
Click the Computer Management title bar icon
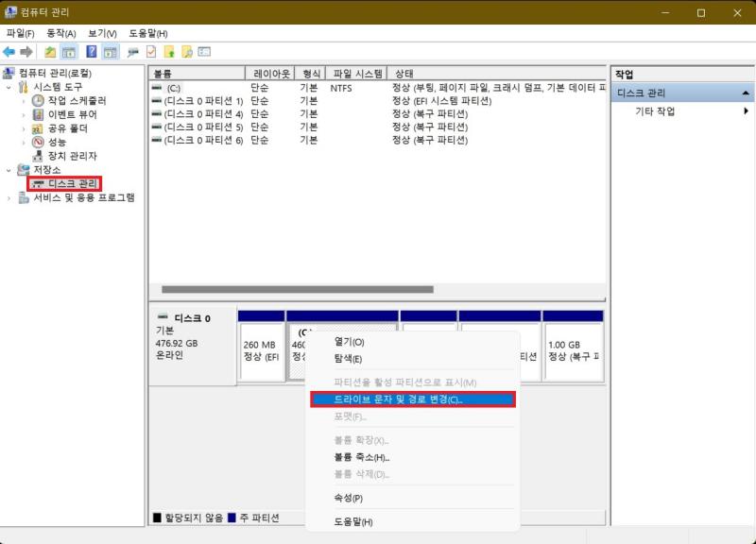(x=10, y=12)
